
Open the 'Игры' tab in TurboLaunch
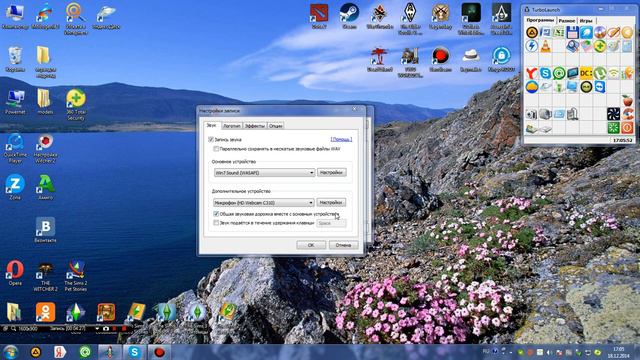click(x=586, y=20)
